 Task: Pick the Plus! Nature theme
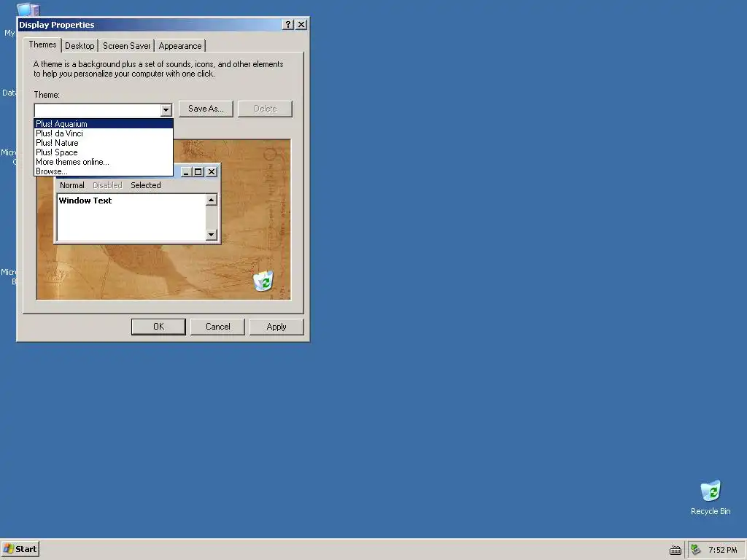(x=104, y=143)
